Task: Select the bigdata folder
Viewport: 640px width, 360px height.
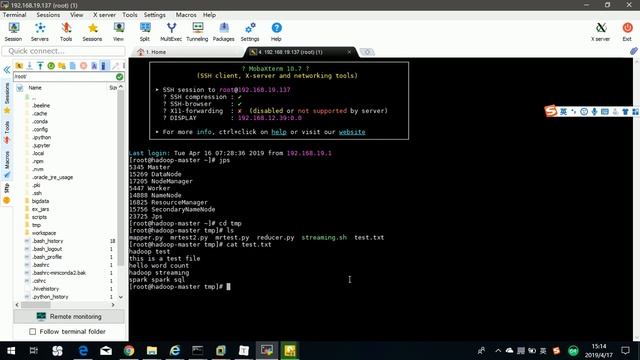Action: pyautogui.click(x=40, y=201)
